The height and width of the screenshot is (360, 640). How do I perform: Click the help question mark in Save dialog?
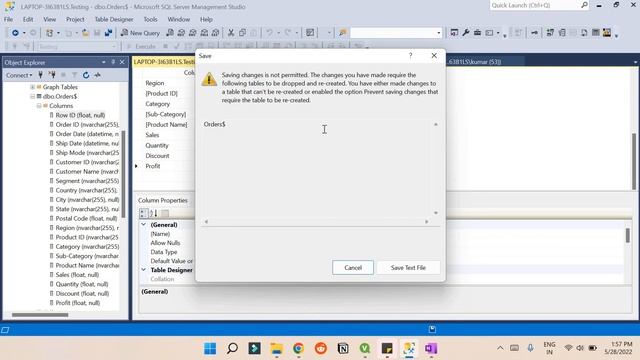point(411,56)
